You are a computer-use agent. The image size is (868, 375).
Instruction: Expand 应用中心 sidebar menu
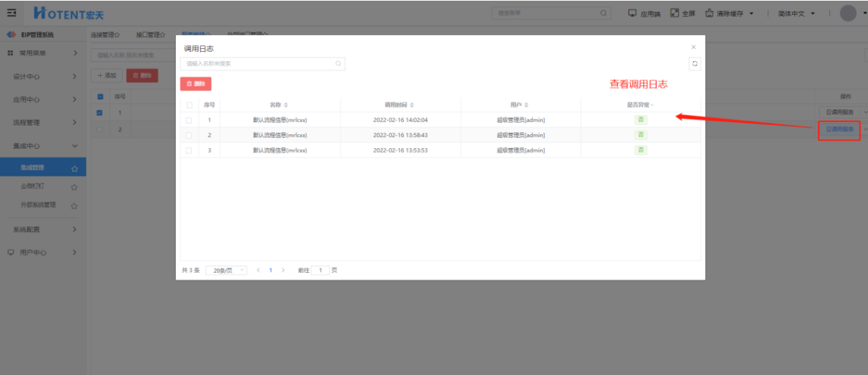coord(74,100)
